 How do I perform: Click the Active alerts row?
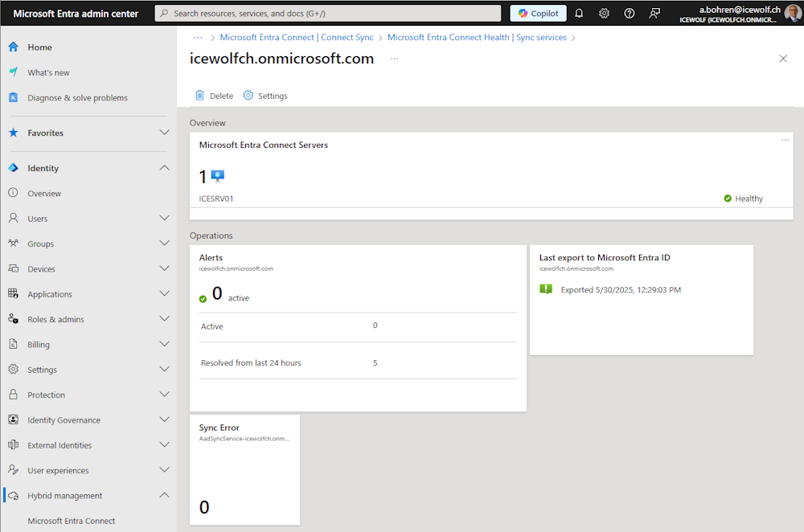358,326
